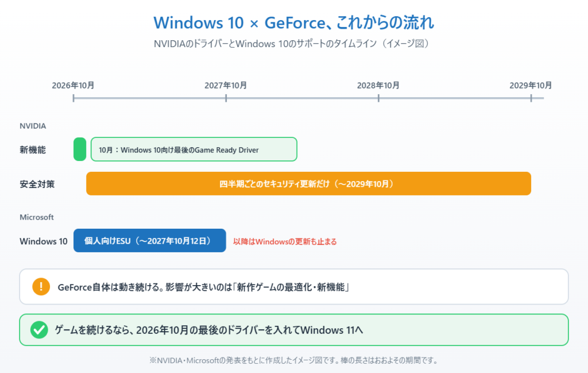
Task: Click the '安全対策' row label
Action: tap(37, 184)
